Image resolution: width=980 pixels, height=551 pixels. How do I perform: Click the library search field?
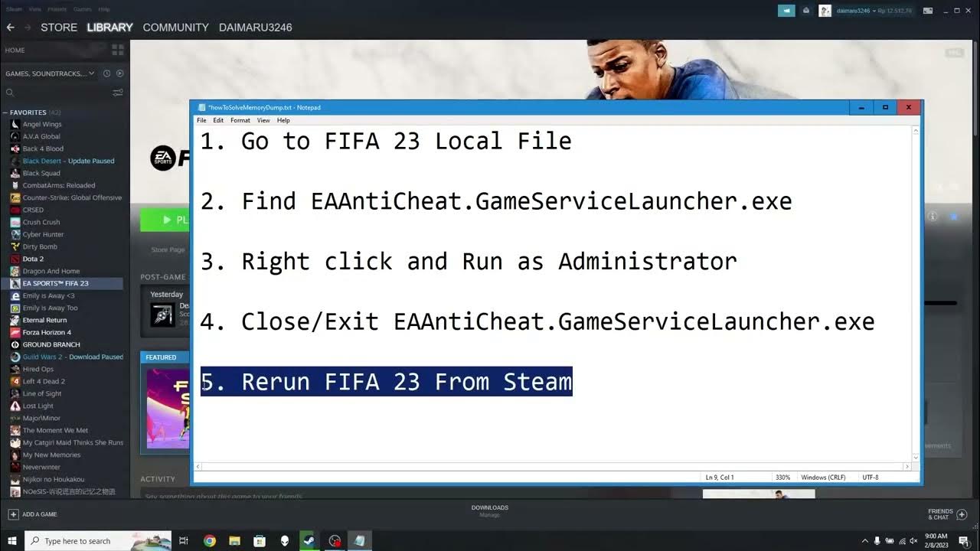click(57, 93)
